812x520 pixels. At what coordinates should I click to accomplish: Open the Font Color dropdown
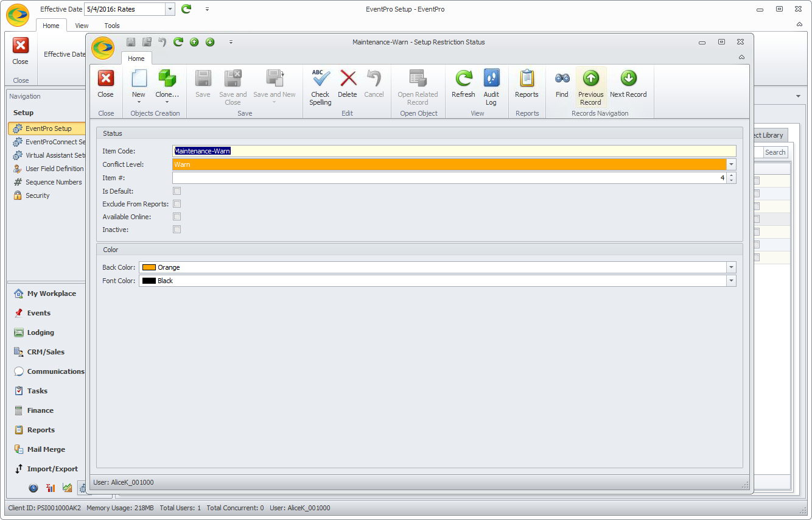pos(731,281)
